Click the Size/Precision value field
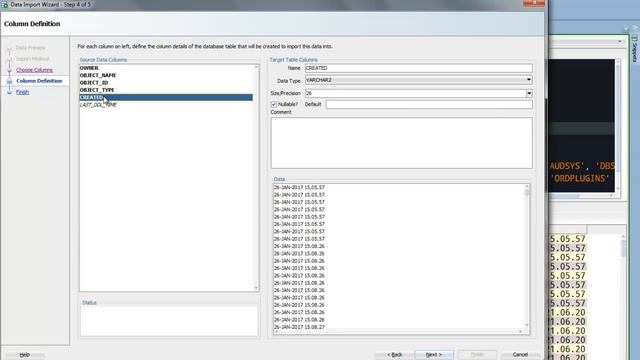 point(415,93)
